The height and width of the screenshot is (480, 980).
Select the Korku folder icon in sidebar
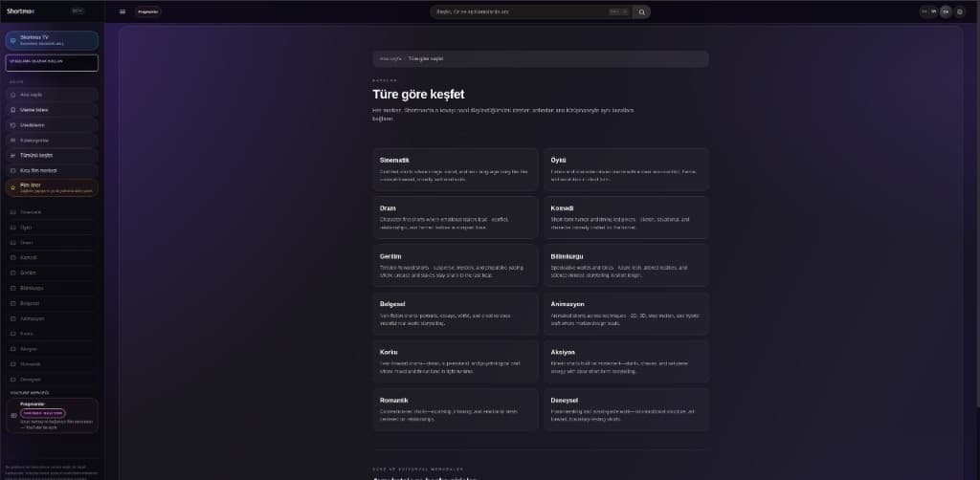point(13,334)
